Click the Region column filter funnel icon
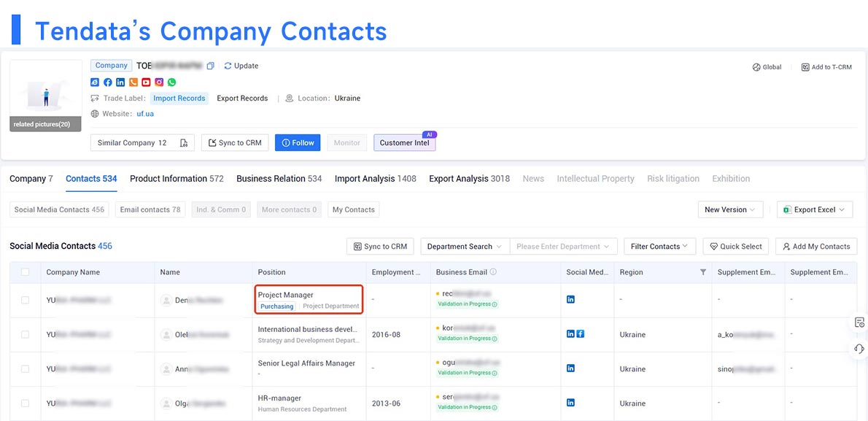The height and width of the screenshot is (421, 868). click(x=703, y=272)
